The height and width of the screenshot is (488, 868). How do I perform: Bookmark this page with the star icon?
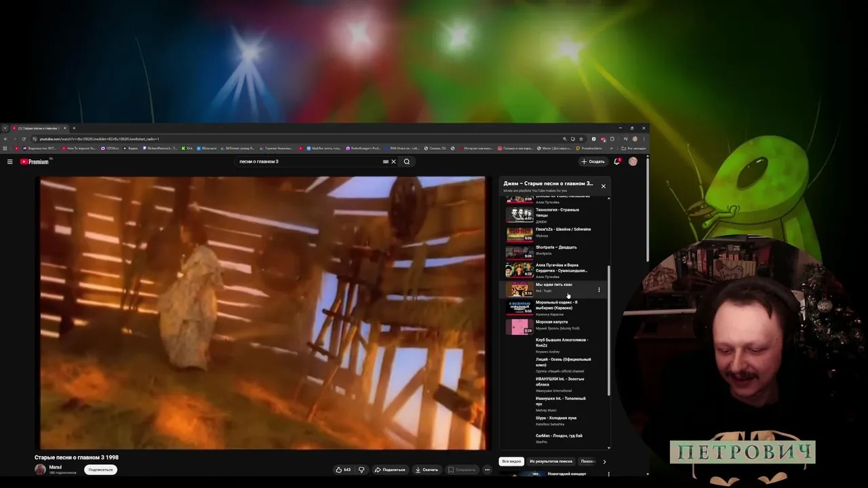click(x=581, y=139)
